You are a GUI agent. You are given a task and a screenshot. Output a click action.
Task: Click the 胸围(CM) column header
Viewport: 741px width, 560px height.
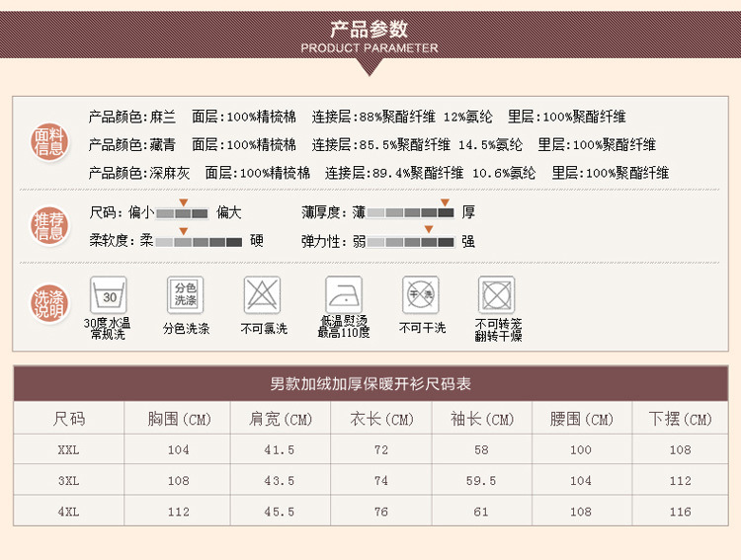(x=179, y=419)
